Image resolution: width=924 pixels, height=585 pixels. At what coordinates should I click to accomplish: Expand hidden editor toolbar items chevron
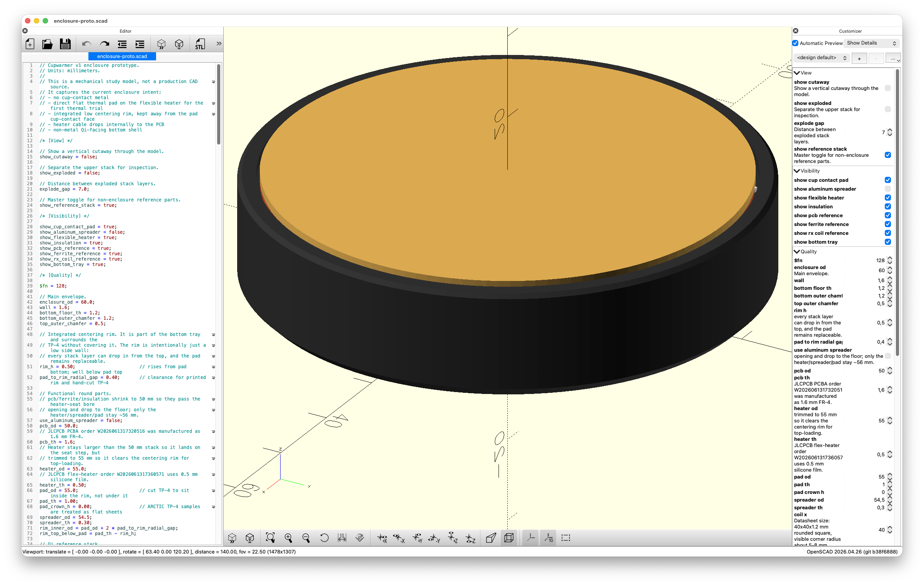point(219,44)
